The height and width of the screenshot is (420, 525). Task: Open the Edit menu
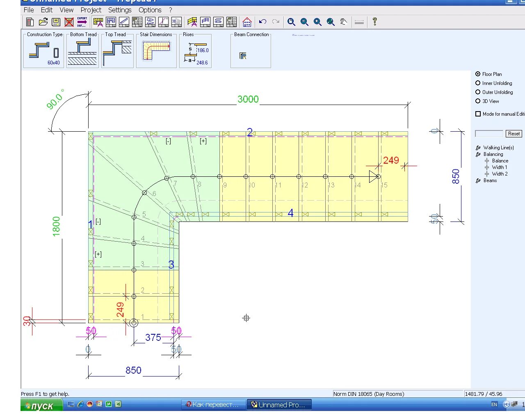(47, 10)
